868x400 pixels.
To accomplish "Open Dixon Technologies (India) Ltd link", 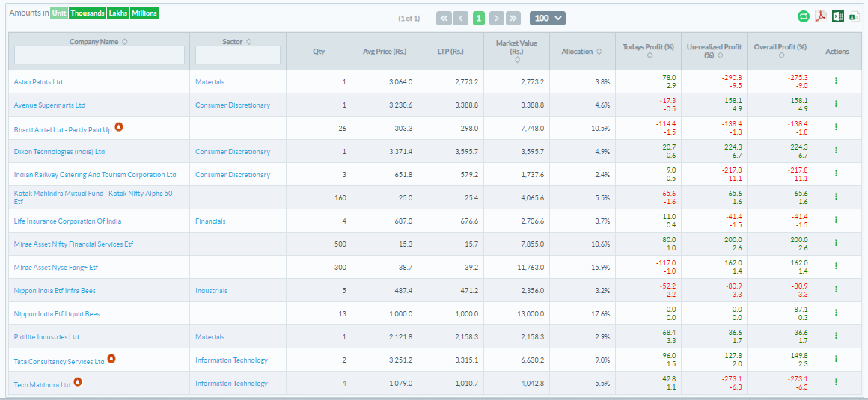I will [59, 152].
